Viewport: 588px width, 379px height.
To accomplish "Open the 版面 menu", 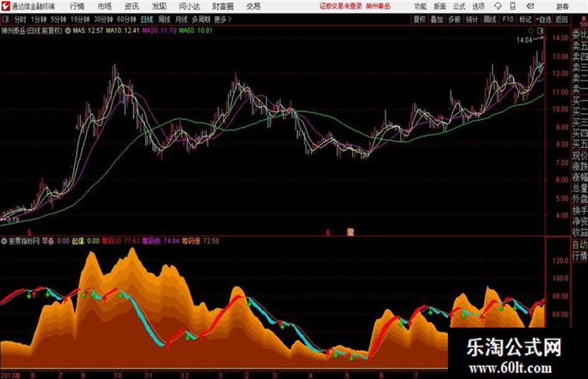I will [440, 6].
